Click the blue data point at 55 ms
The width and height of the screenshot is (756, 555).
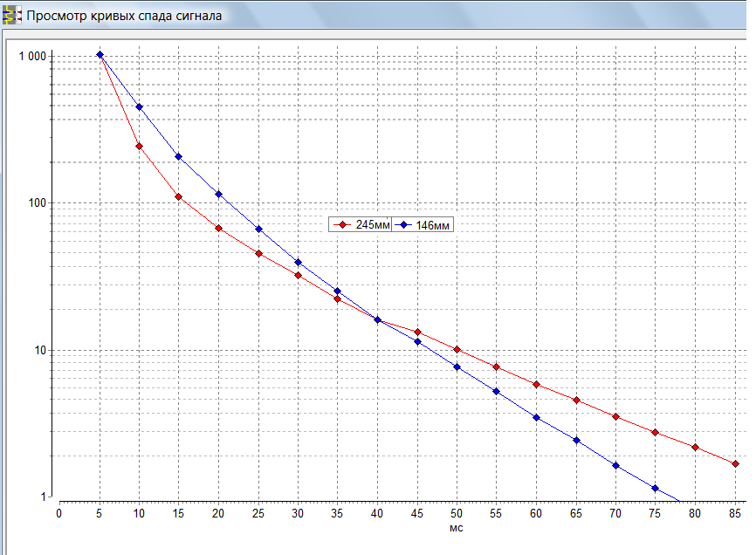point(497,392)
